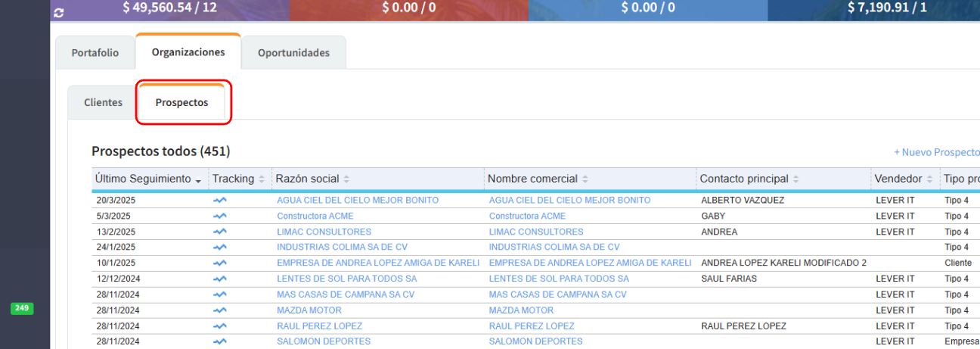Click tracking icon for LIMAC CONSULTORES row
Image resolution: width=980 pixels, height=349 pixels.
pos(219,232)
